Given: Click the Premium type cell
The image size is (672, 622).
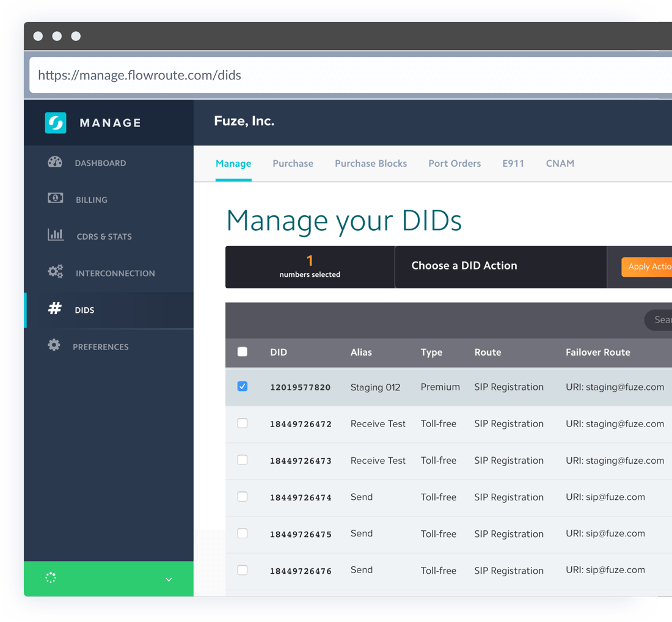Looking at the screenshot, I should pyautogui.click(x=440, y=387).
